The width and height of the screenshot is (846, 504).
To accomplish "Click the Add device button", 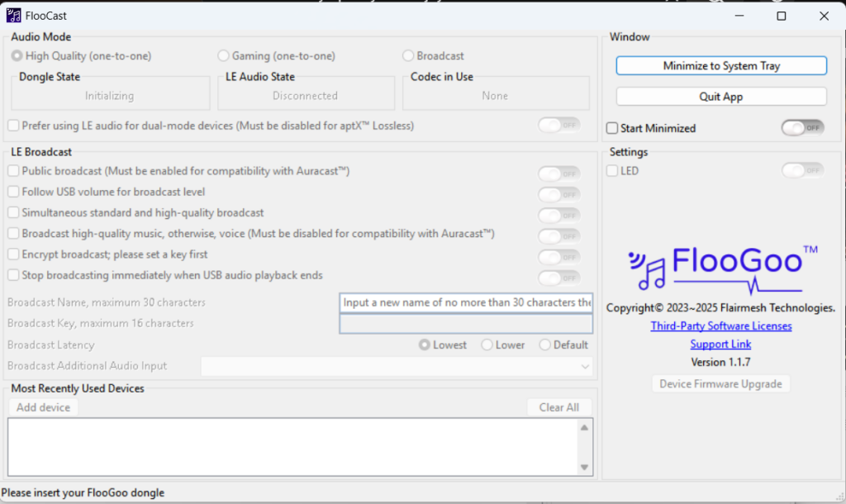I will click(43, 407).
